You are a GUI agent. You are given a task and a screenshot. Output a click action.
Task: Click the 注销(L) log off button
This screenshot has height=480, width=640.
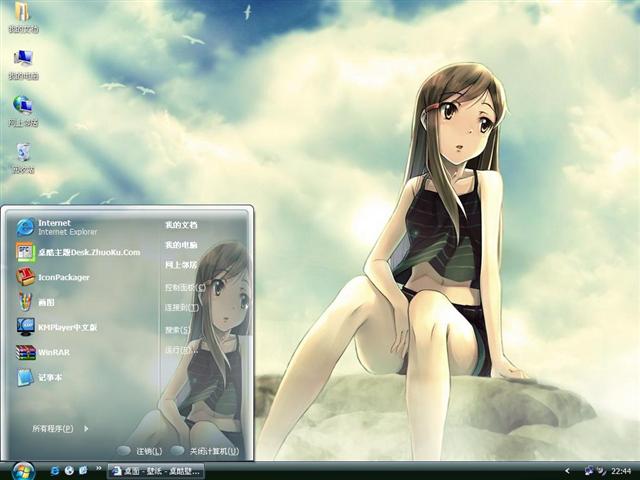click(141, 451)
